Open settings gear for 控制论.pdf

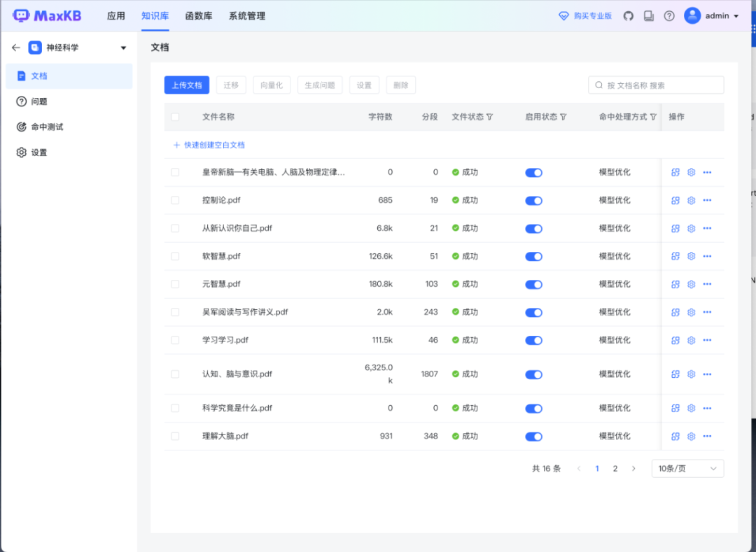692,200
